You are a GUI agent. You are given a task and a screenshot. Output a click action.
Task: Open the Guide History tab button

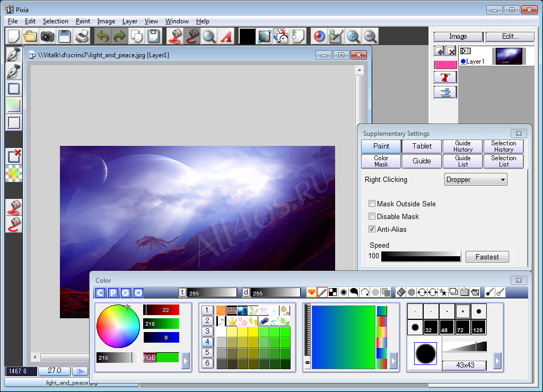(x=462, y=146)
